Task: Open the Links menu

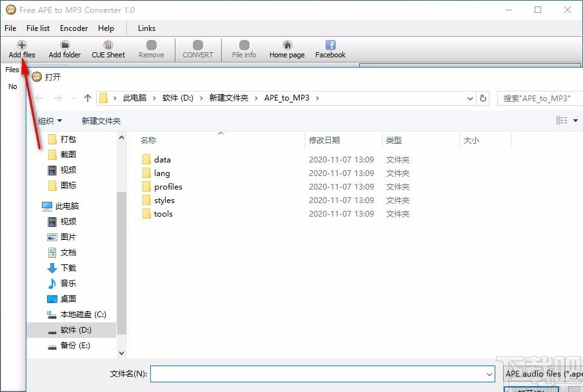Action: 146,28
